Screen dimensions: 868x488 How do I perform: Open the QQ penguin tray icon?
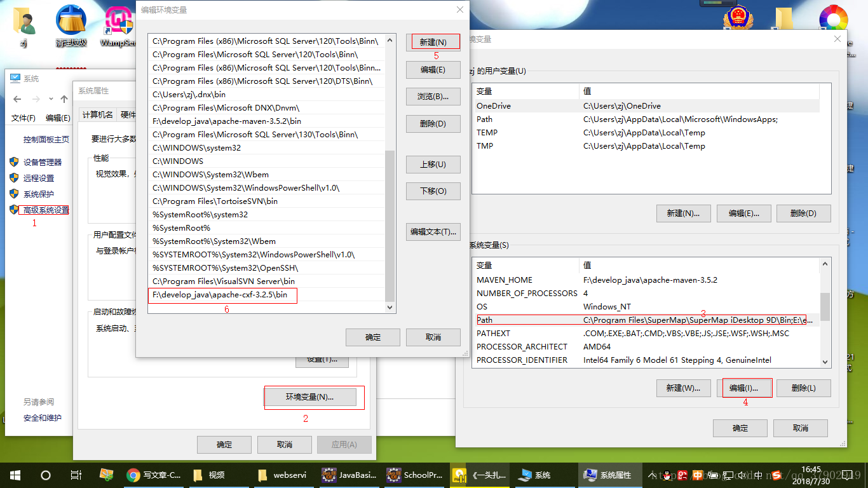pyautogui.click(x=668, y=475)
